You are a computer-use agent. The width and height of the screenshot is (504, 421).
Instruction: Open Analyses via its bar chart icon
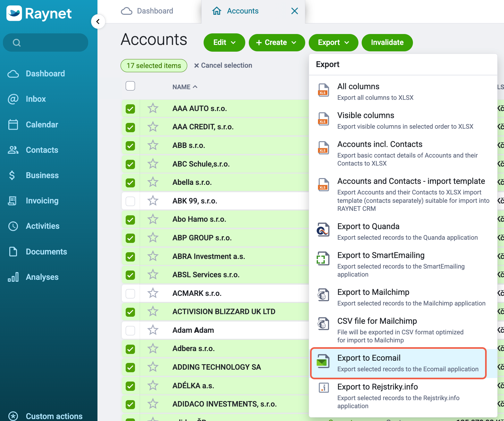point(13,277)
